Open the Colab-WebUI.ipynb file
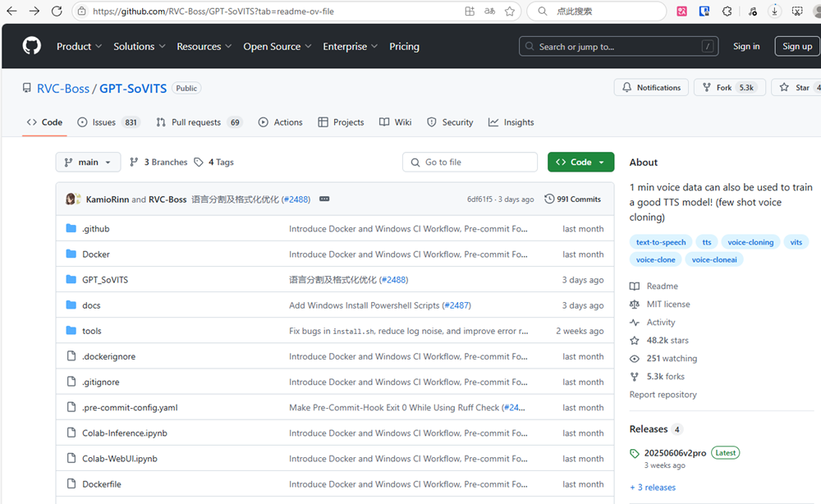This screenshot has height=504, width=821. click(x=119, y=459)
